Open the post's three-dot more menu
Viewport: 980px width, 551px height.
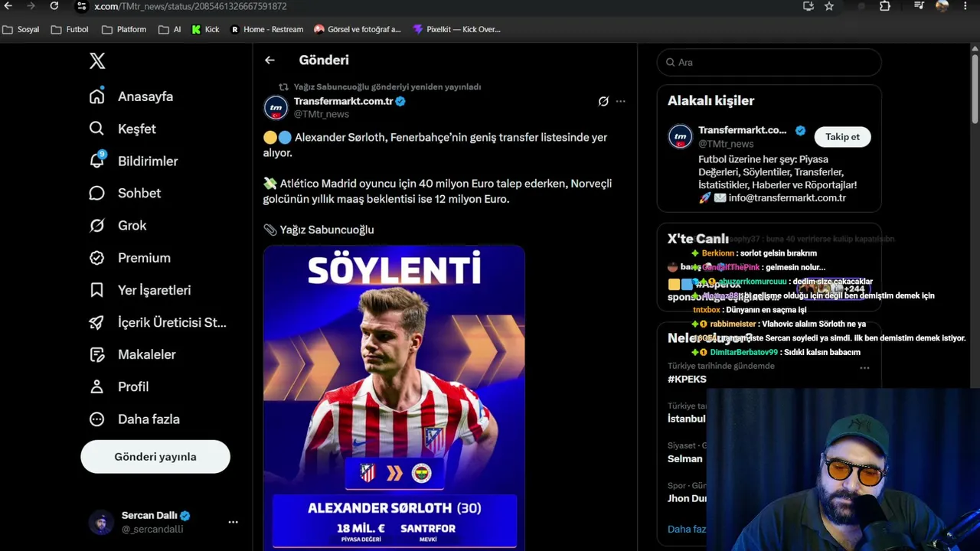620,101
